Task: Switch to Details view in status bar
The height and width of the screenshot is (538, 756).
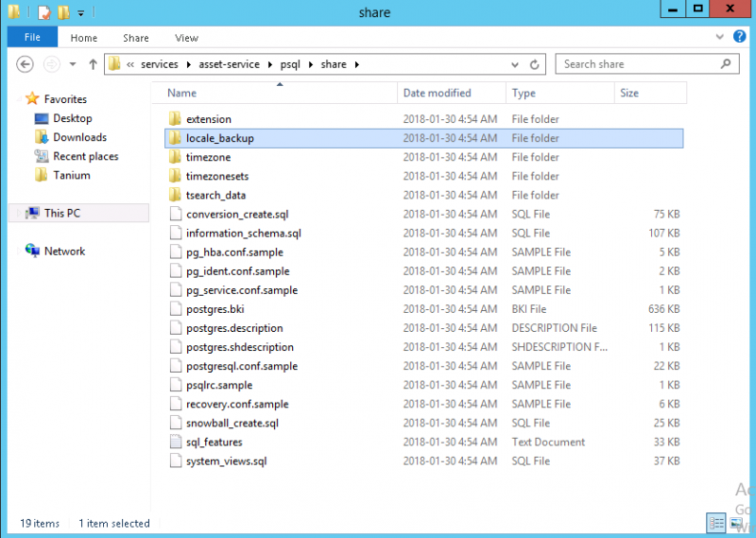Action: [x=716, y=523]
